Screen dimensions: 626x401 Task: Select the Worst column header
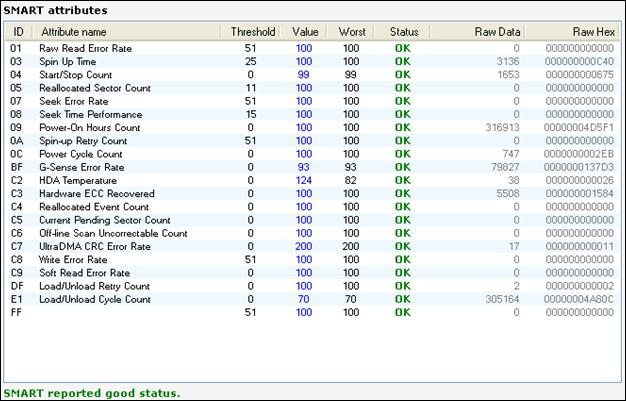(351, 31)
